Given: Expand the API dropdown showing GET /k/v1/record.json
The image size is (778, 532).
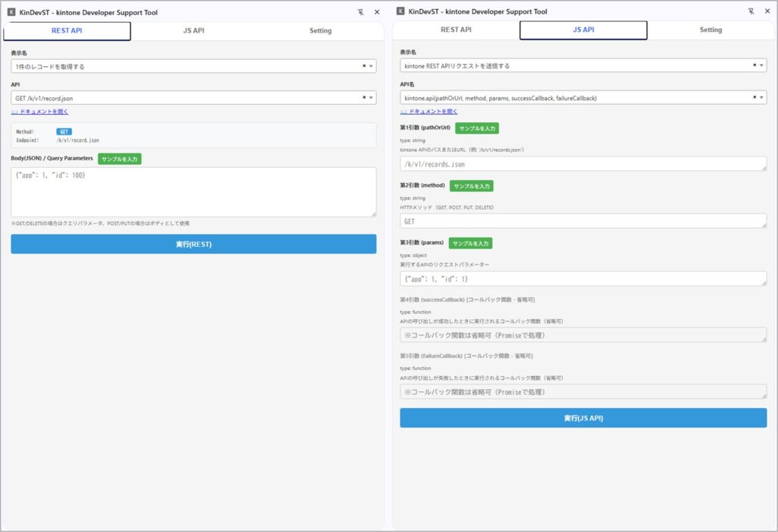Looking at the screenshot, I should pyautogui.click(x=372, y=97).
